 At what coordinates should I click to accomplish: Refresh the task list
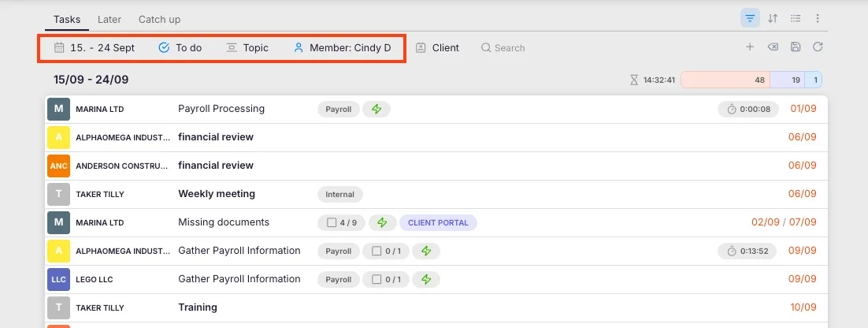pyautogui.click(x=818, y=47)
